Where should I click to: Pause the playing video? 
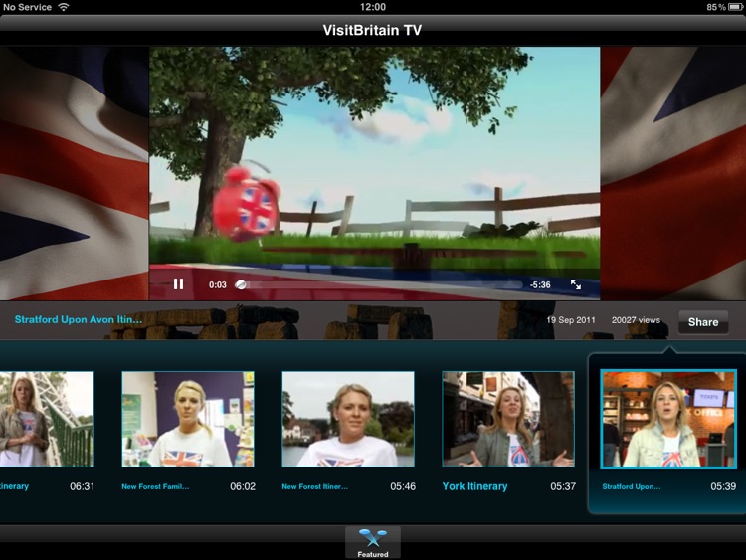pyautogui.click(x=178, y=284)
